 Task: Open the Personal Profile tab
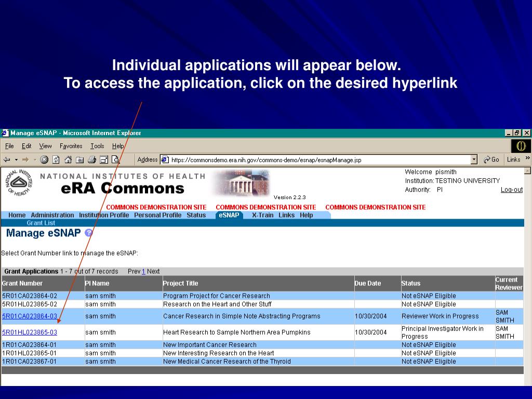(x=158, y=215)
